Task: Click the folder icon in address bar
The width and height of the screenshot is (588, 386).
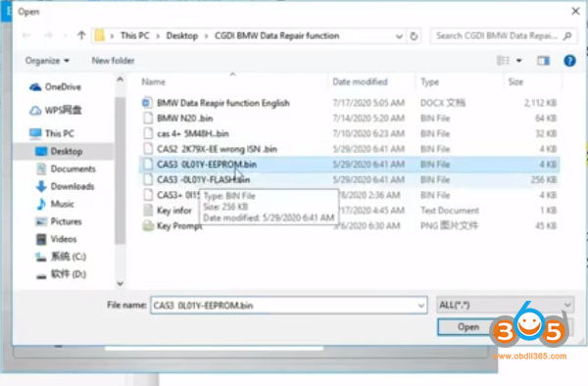Action: pos(99,35)
